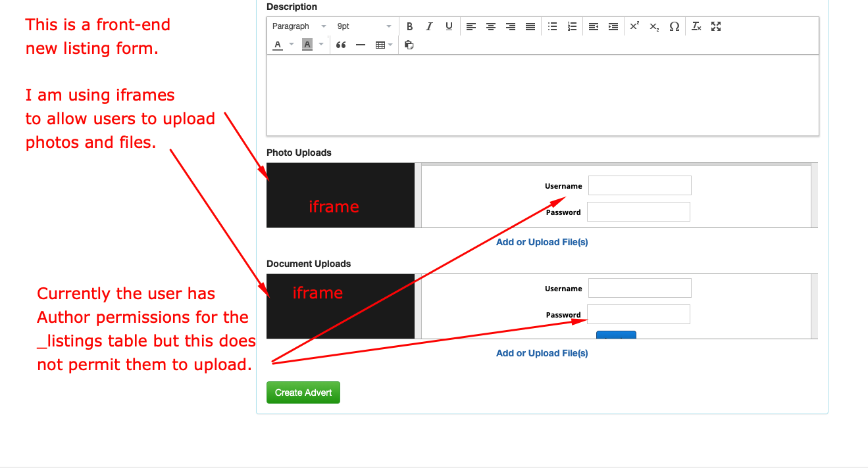Click Add or Upload File(s) under Document Uploads

tap(542, 353)
